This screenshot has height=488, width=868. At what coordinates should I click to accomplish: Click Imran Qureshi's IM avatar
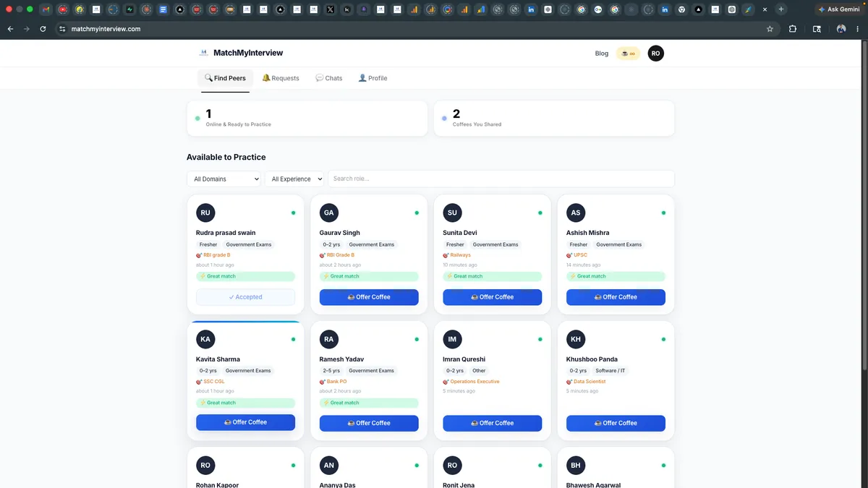tap(452, 339)
